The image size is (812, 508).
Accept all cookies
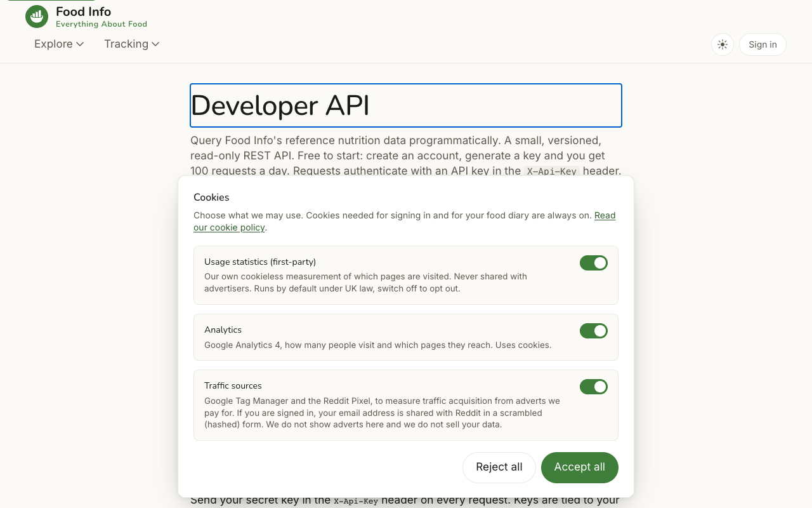click(x=580, y=467)
